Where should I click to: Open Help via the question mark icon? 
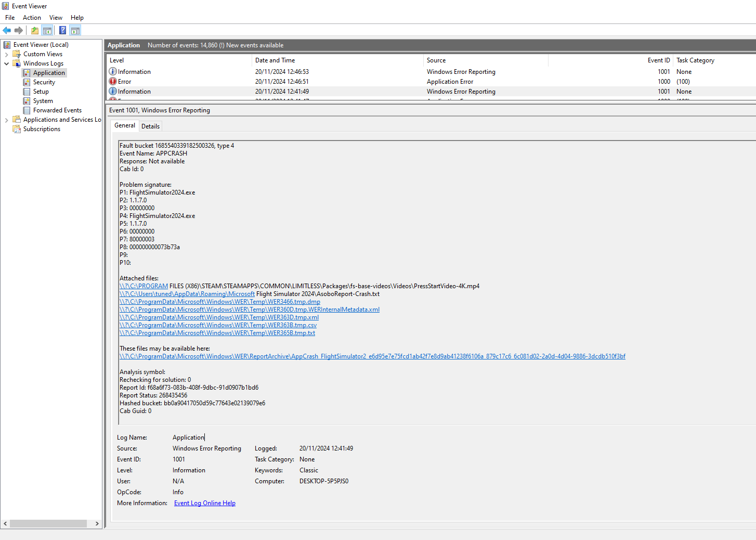[x=62, y=30]
